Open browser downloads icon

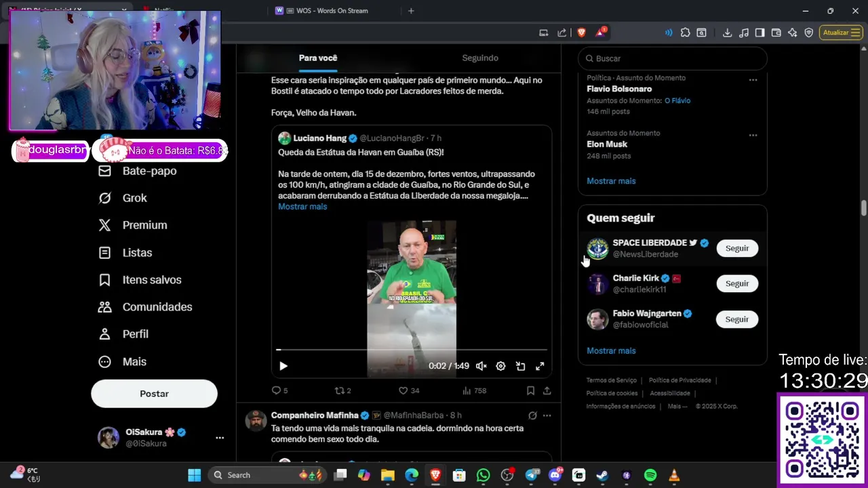(727, 33)
